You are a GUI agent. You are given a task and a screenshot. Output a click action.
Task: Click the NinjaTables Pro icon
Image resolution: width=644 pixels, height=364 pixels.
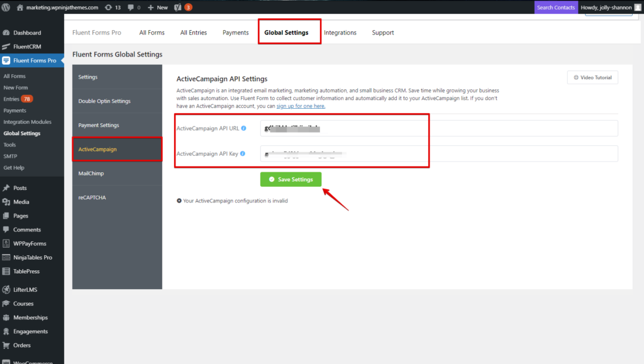pos(6,258)
